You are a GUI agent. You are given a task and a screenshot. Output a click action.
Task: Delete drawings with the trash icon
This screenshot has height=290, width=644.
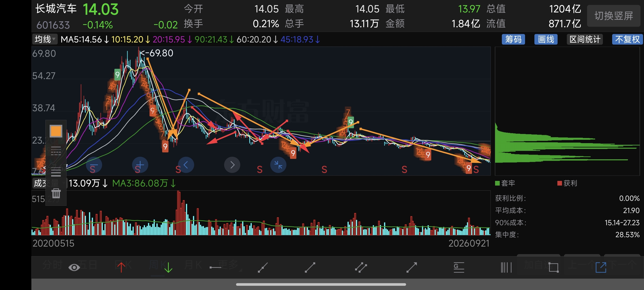coord(56,193)
